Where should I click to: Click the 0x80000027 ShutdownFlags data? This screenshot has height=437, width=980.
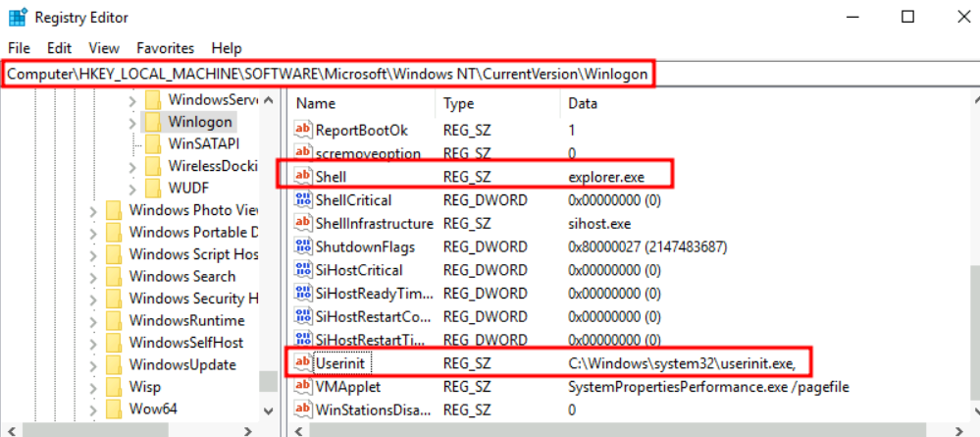[646, 247]
